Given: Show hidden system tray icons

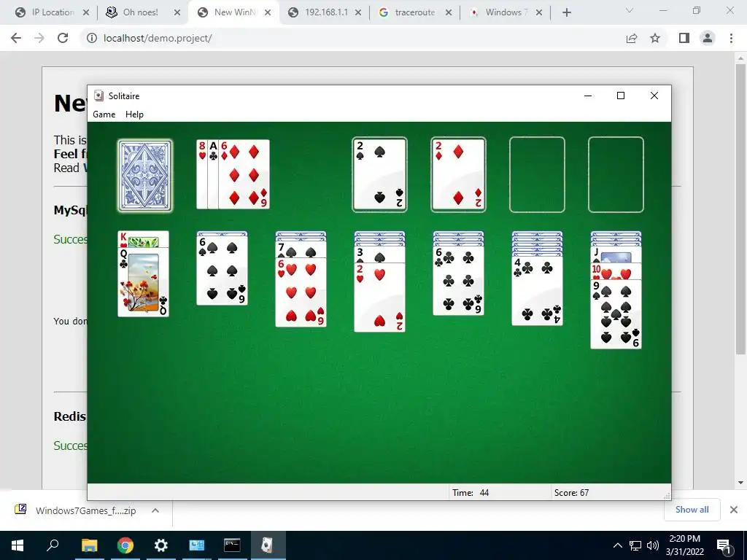Looking at the screenshot, I should 617,545.
